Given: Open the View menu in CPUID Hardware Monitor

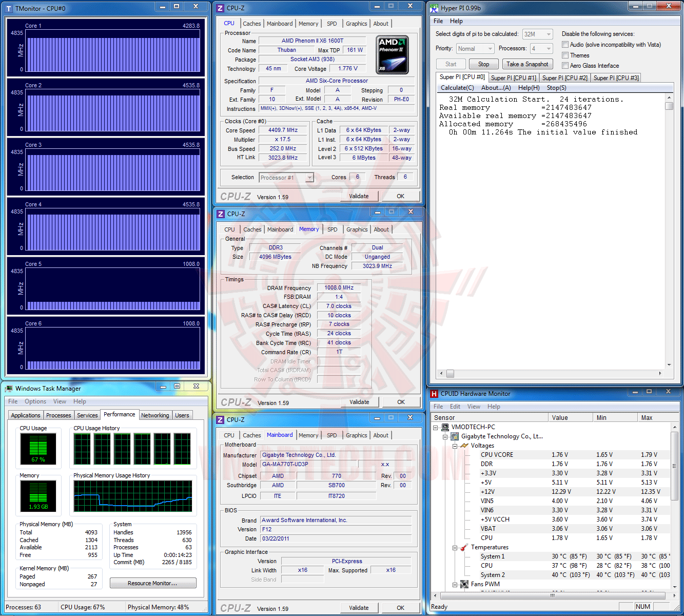Looking at the screenshot, I should click(x=474, y=407).
